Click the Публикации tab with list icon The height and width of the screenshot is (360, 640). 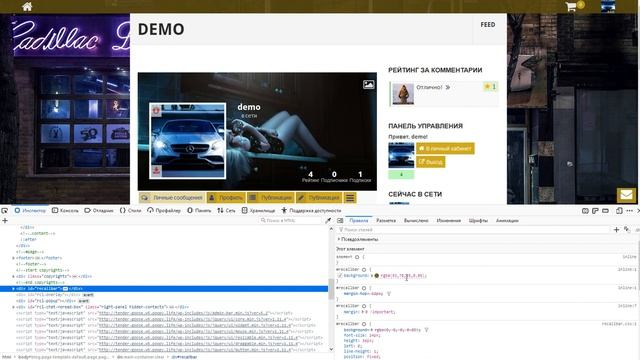(271, 198)
